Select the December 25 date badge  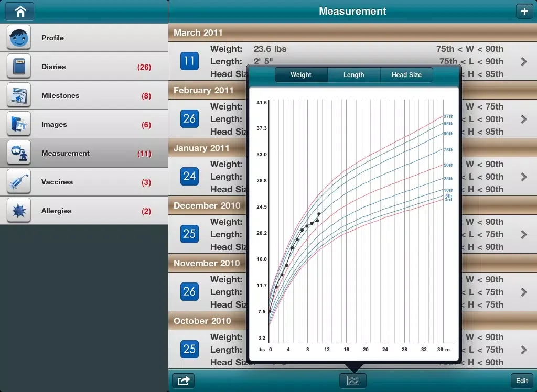point(189,234)
